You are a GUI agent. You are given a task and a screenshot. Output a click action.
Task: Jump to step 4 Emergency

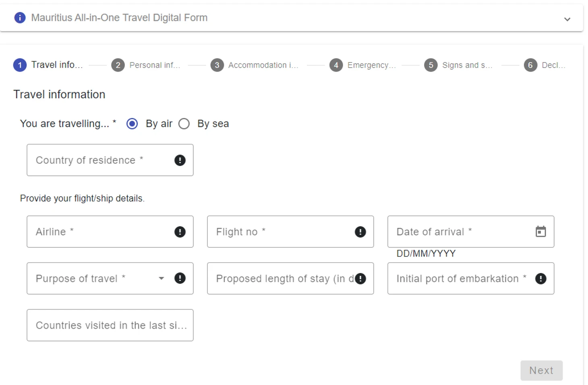coord(336,65)
